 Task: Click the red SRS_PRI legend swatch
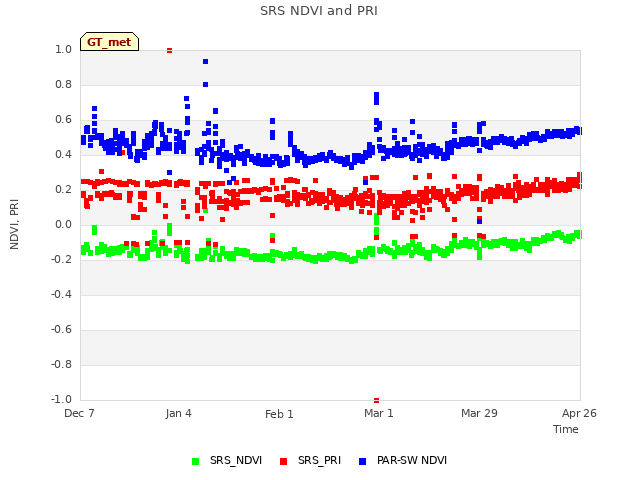(x=283, y=461)
